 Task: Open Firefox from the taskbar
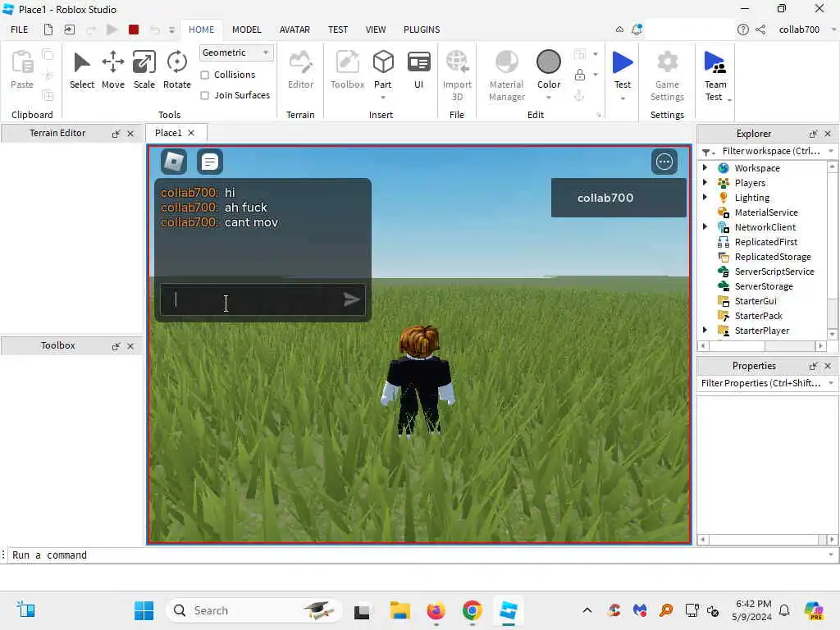tap(436, 610)
